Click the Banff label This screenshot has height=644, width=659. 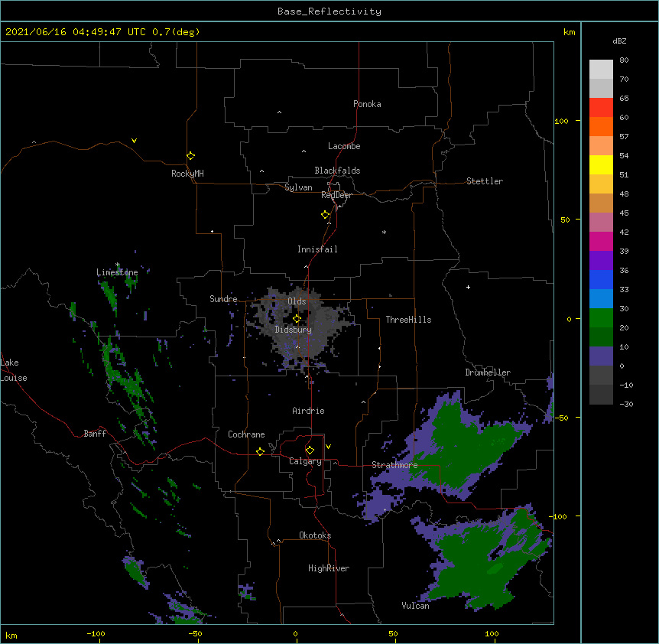(95, 434)
